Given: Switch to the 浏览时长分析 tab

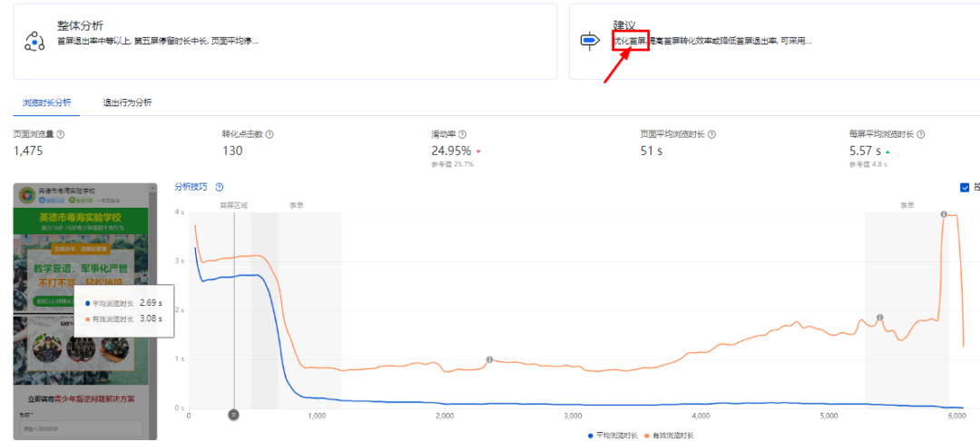Looking at the screenshot, I should point(47,103).
